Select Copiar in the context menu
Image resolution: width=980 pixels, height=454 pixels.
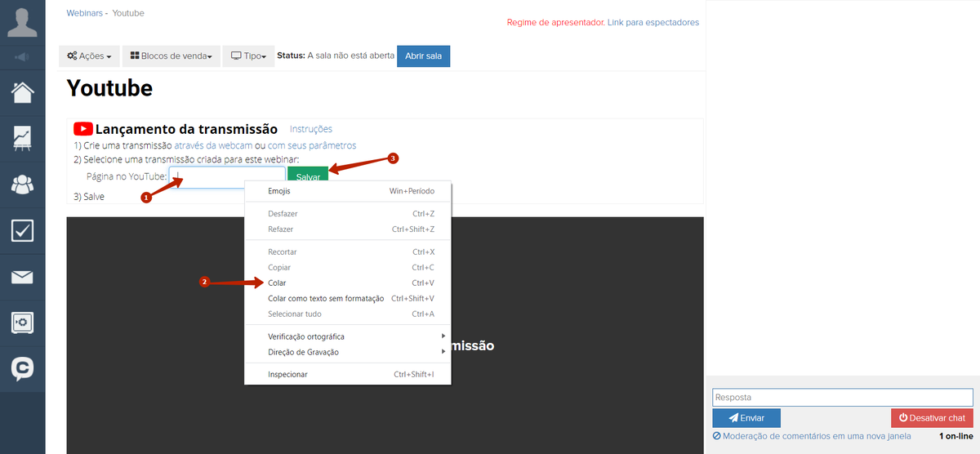pyautogui.click(x=348, y=268)
